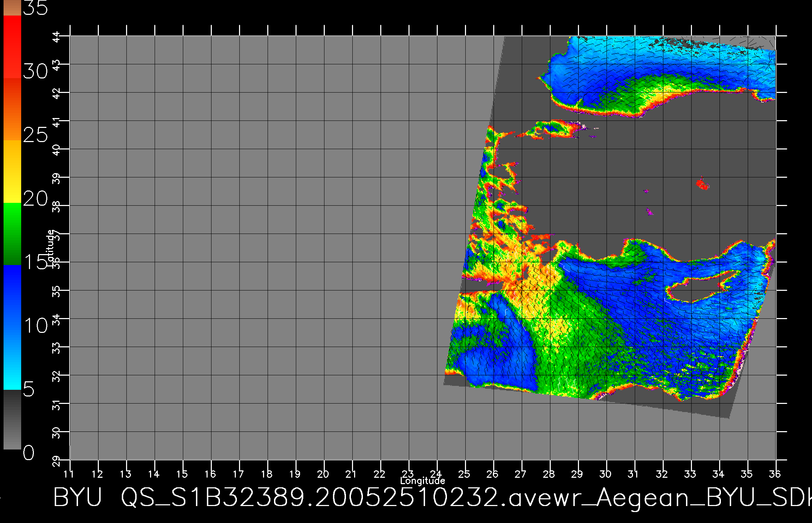
Task: Click longitude tick label 33
Action: 690,474
